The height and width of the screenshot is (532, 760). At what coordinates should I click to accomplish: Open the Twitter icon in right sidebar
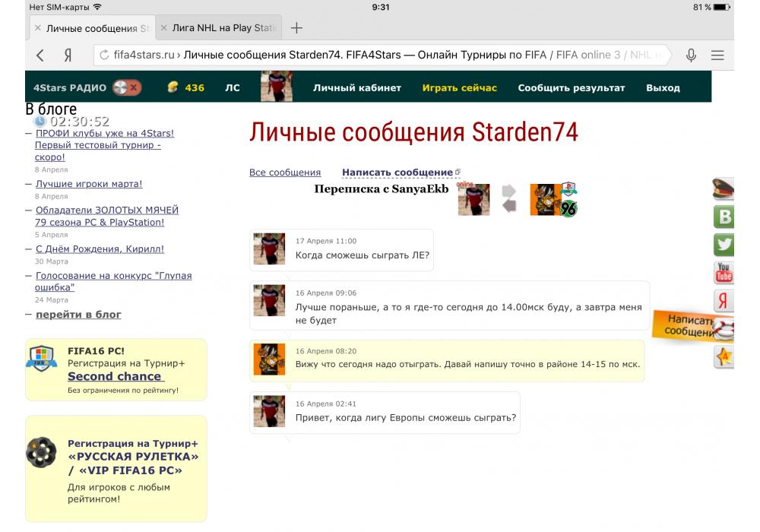coord(724,245)
